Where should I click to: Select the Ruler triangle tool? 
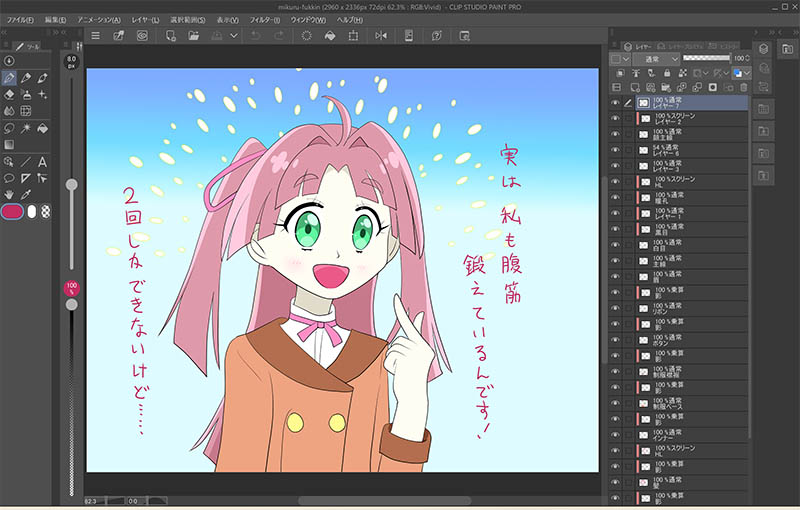tap(26, 178)
